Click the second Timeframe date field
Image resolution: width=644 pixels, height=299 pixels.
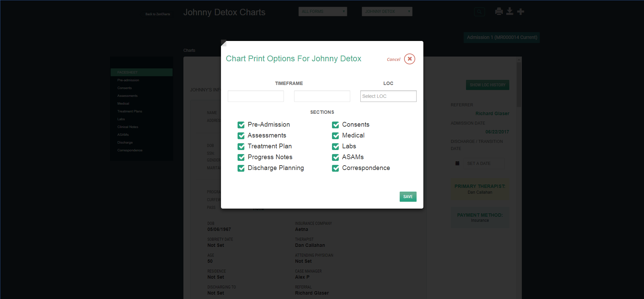322,96
